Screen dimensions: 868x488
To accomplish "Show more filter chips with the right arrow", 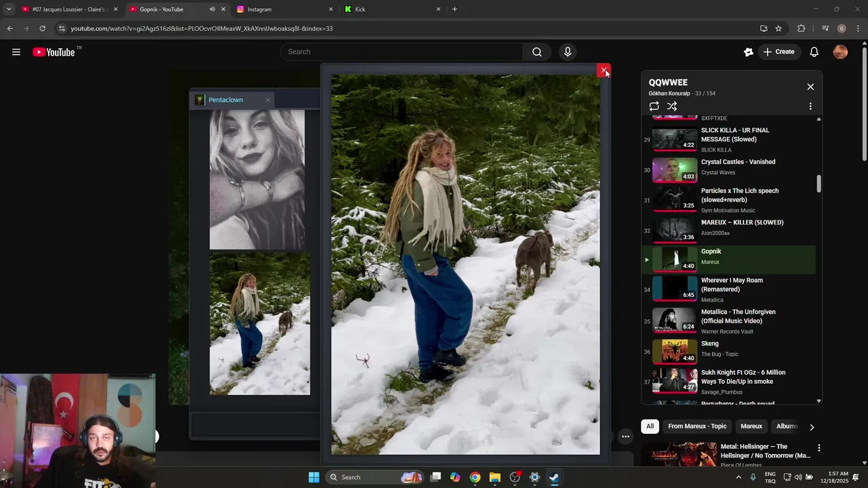I will coord(812,427).
